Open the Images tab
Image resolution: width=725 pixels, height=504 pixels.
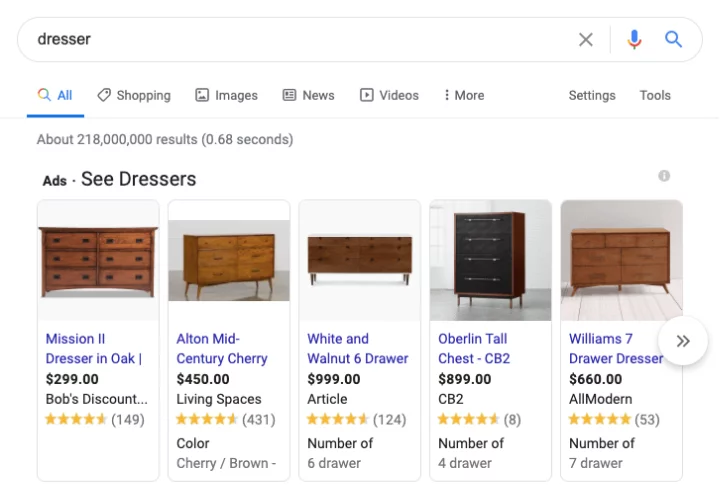coord(227,95)
